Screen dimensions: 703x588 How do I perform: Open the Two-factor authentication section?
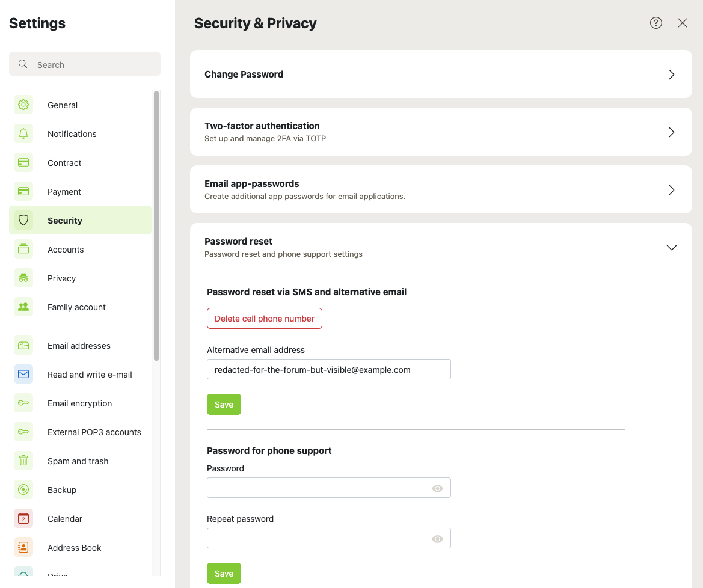click(x=441, y=132)
